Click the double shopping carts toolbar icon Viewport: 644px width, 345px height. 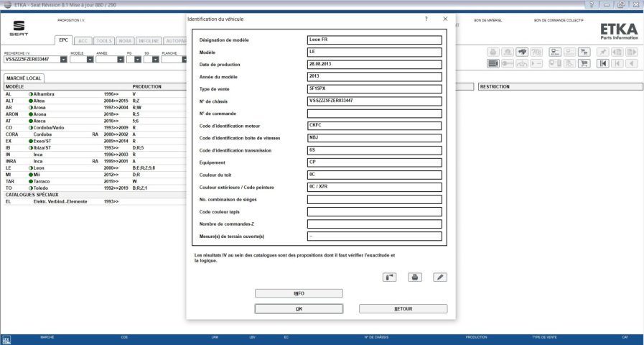click(584, 52)
